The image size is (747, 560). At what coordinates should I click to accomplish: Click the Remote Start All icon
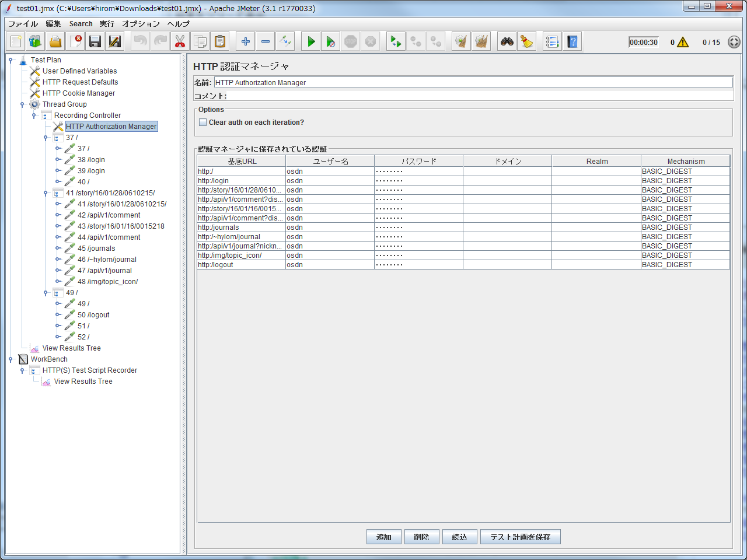396,41
